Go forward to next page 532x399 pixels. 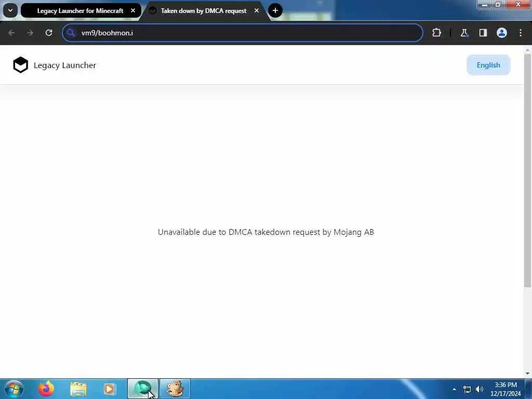tap(30, 33)
